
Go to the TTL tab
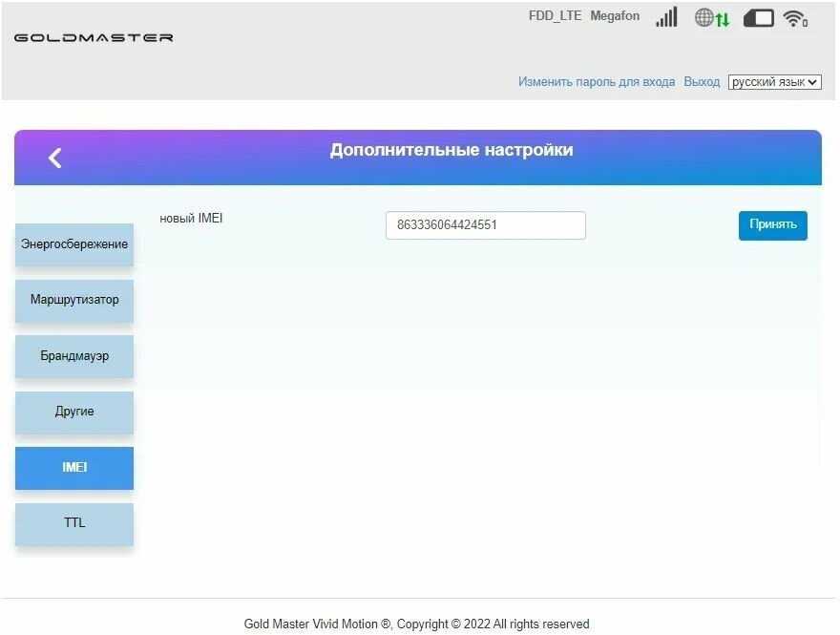pyautogui.click(x=74, y=523)
